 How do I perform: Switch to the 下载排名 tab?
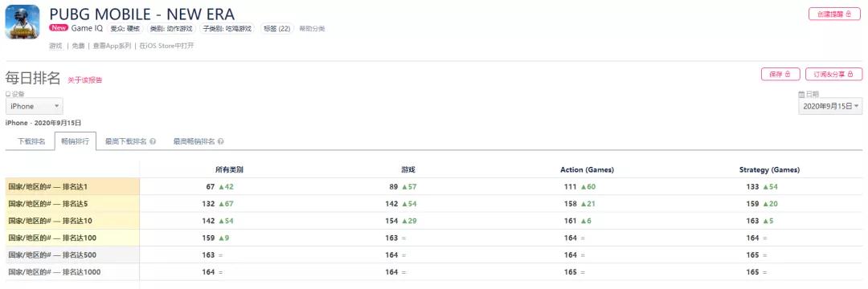click(31, 141)
